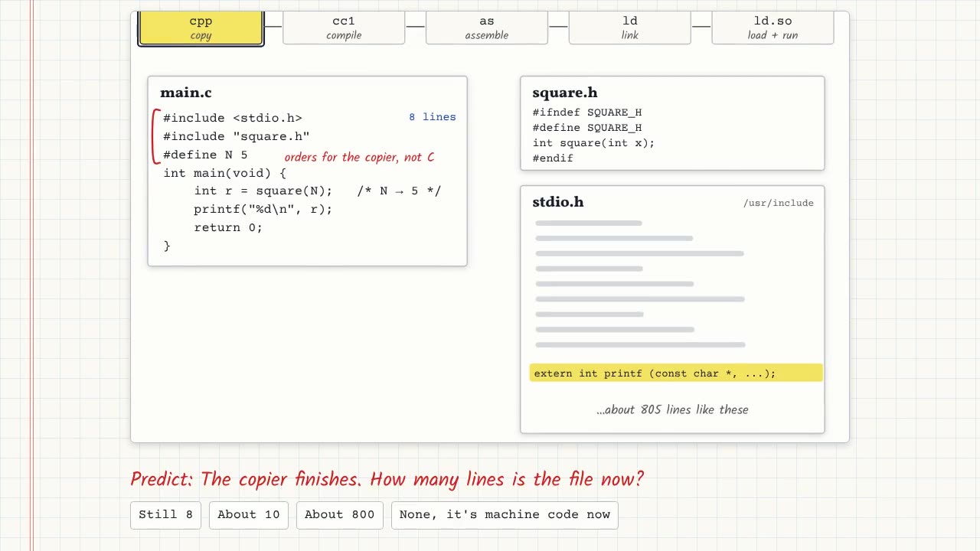This screenshot has height=551, width=980.
Task: Click the 'int square(int x);' declaration
Action: 593,143
